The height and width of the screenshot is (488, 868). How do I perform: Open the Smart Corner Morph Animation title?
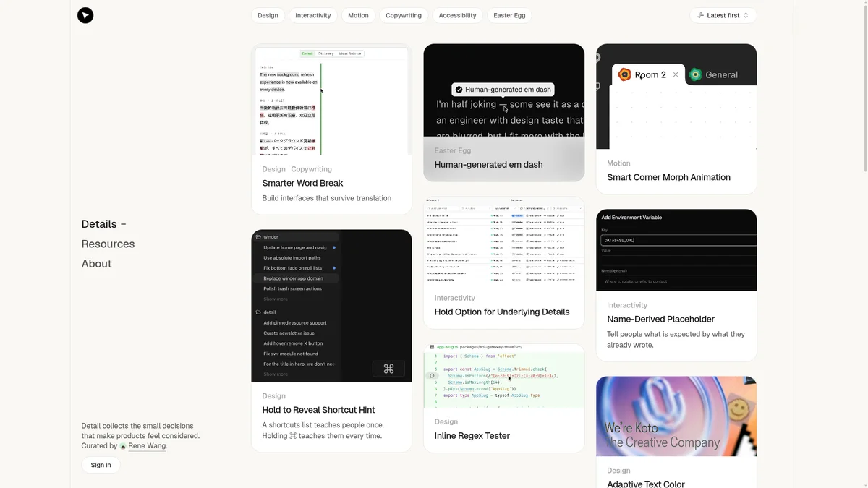click(668, 177)
